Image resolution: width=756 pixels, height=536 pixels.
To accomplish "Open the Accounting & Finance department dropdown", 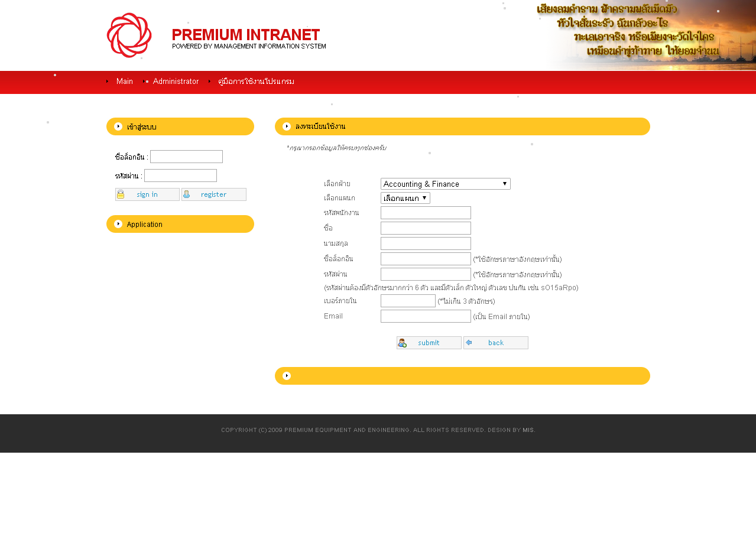I will point(445,184).
